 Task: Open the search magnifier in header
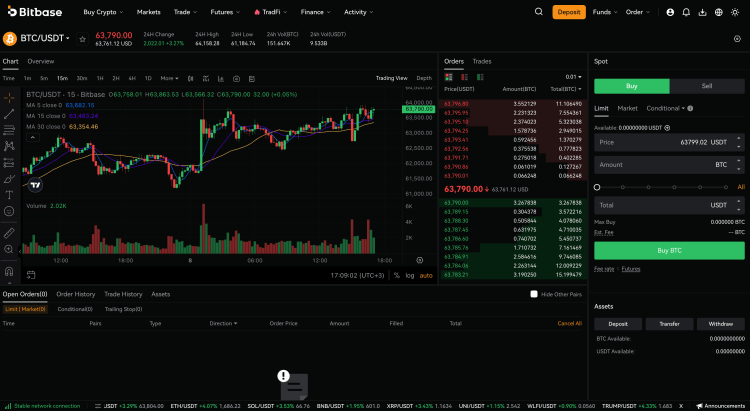click(x=539, y=12)
